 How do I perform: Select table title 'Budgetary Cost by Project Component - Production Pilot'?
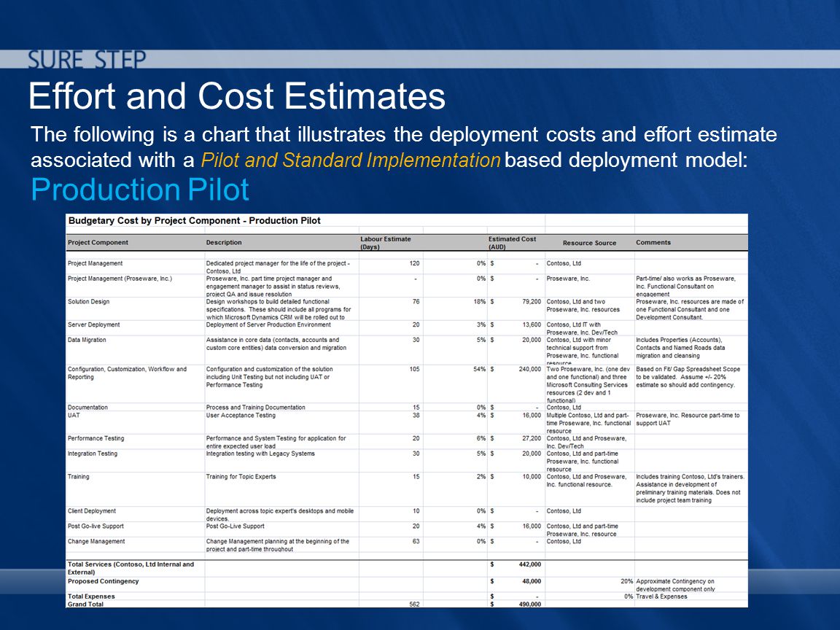point(195,221)
